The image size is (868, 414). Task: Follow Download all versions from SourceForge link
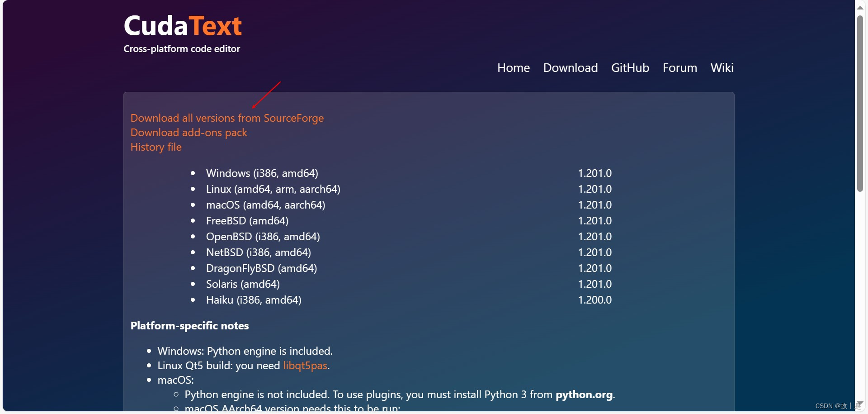227,118
